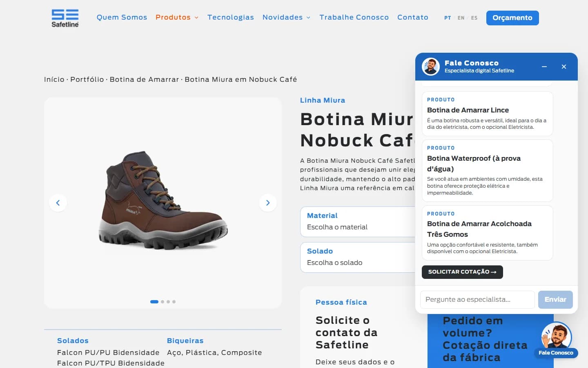Click the Enviar button
The width and height of the screenshot is (588, 368).
pos(555,300)
